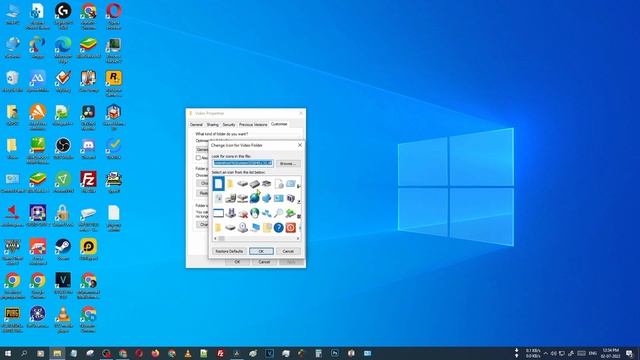Open Windows Start menu
Viewport: 640px width, 360px height.
pyautogui.click(x=8, y=353)
